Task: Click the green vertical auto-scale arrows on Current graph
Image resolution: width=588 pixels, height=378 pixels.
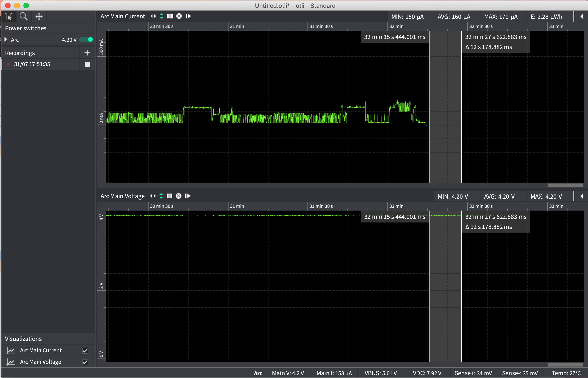Action: (x=162, y=16)
